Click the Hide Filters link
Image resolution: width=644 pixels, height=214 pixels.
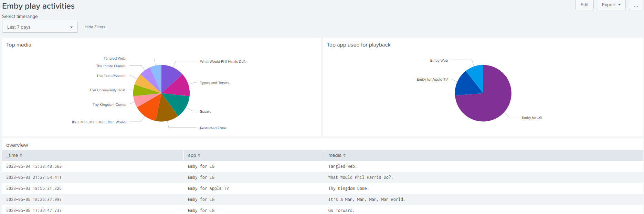click(x=95, y=27)
